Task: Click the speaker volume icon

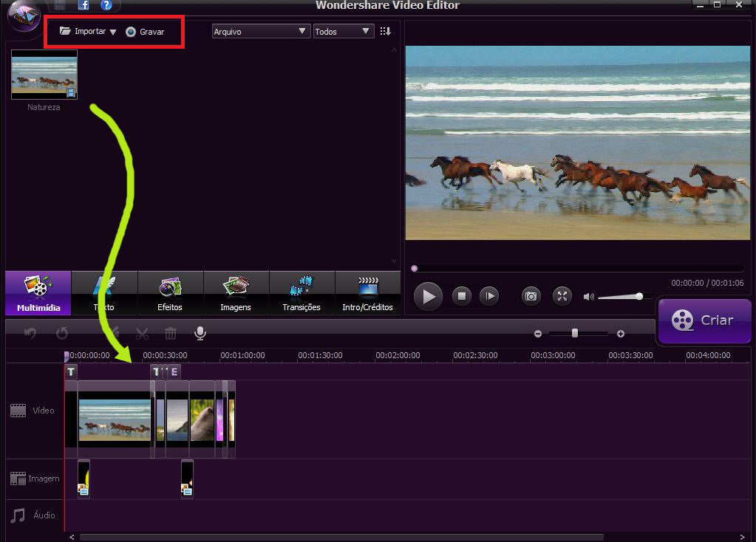Action: click(588, 296)
